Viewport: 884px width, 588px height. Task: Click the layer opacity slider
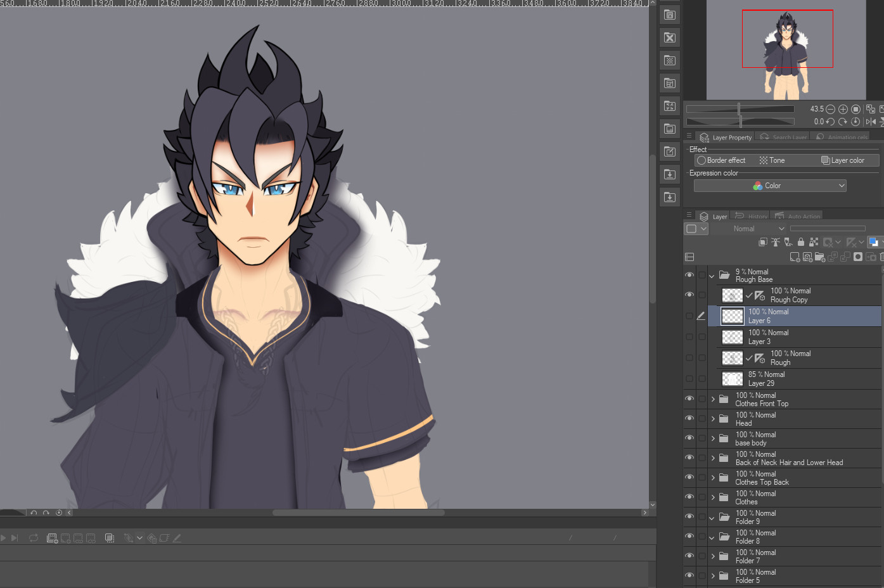coord(828,229)
